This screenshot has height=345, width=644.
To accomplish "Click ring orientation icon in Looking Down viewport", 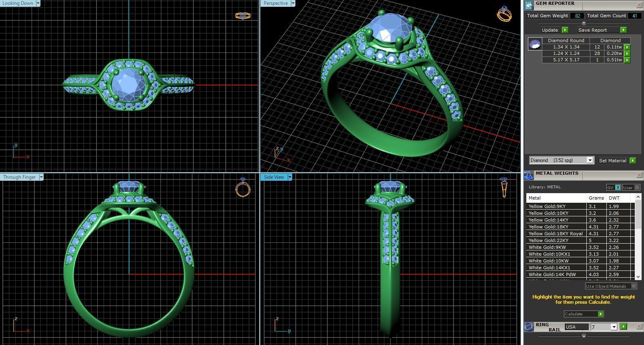I will click(x=243, y=16).
